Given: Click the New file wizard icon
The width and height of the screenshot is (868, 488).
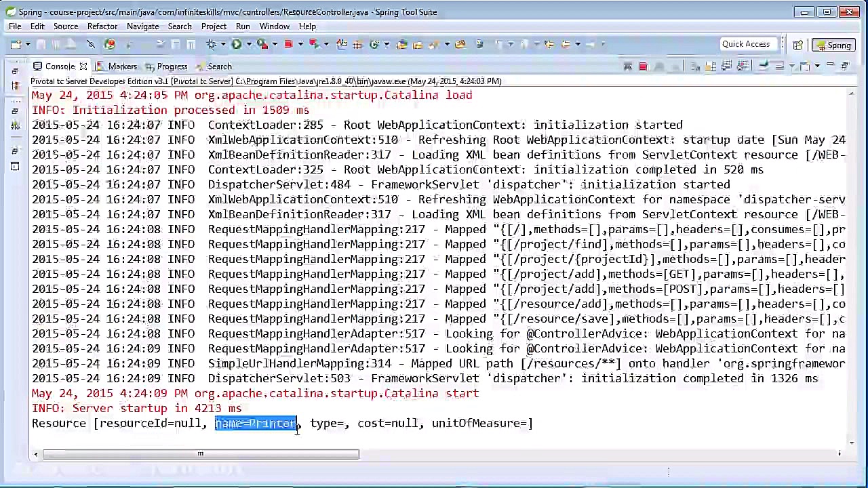Looking at the screenshot, I should [16, 45].
